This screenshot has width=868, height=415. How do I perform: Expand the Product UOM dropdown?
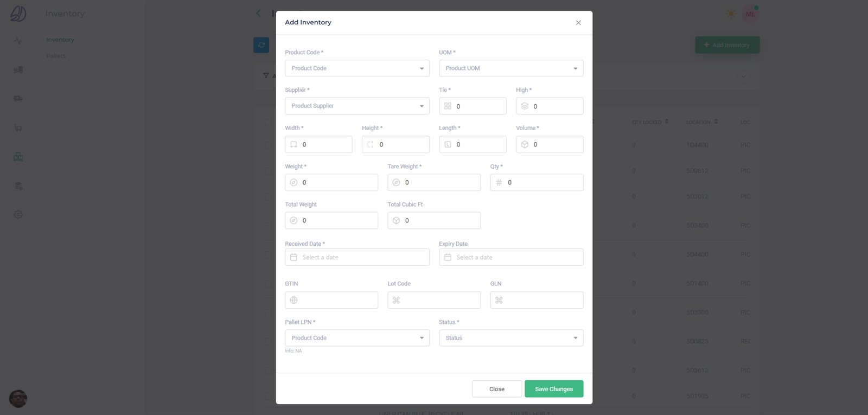click(511, 68)
